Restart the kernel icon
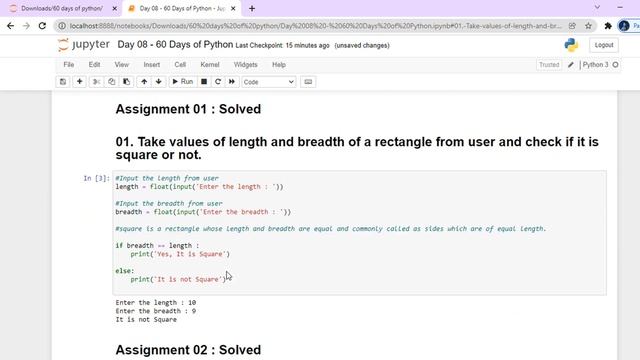 (x=218, y=82)
